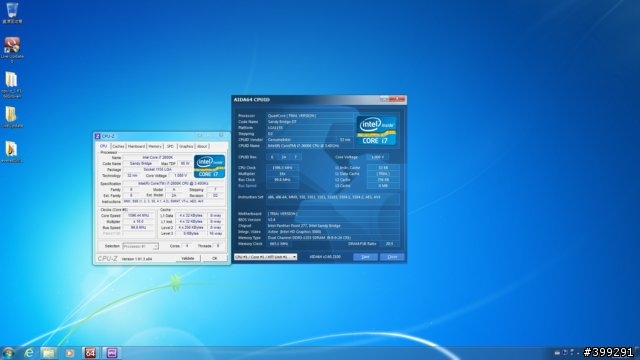This screenshot has width=640, height=360.
Task: Click the OK button in CPU-Z
Action: pos(215,258)
